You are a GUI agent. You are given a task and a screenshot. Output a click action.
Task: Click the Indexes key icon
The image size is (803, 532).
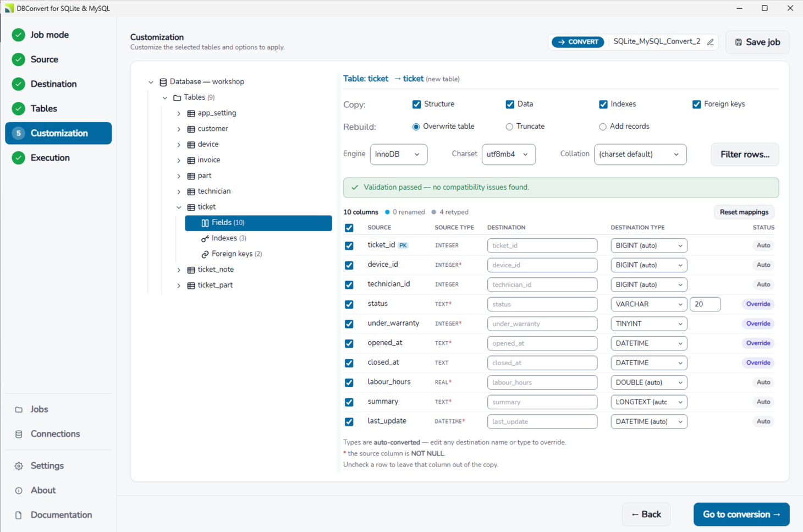[x=205, y=239]
